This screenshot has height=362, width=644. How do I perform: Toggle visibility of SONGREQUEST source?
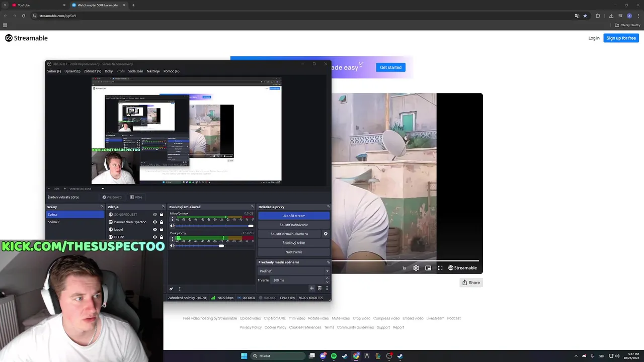[x=155, y=215]
